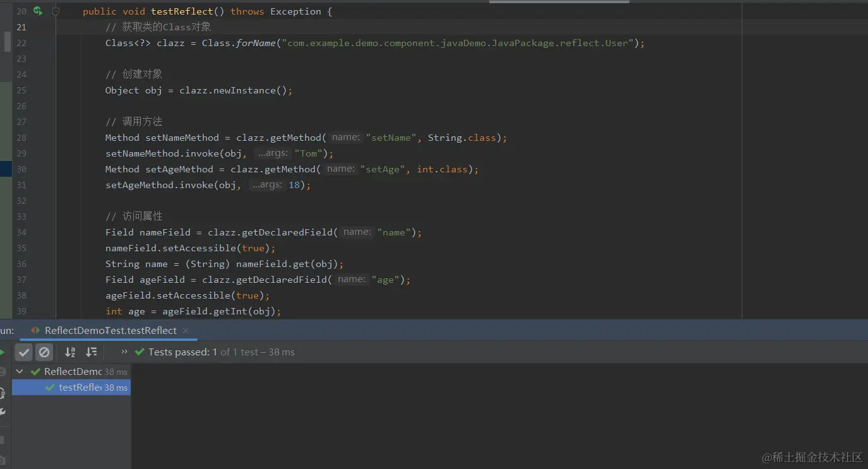This screenshot has width=868, height=469.
Task: Select ReflectDemoTest node in test tree
Action: [x=71, y=372]
